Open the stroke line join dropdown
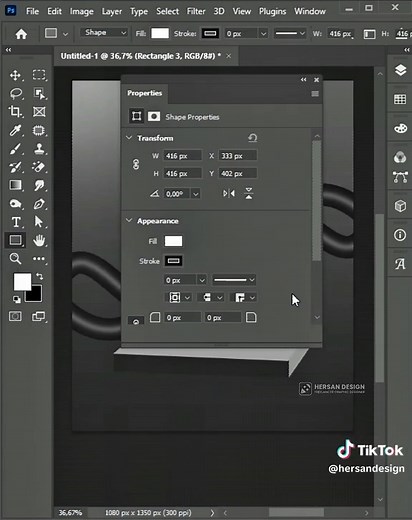The height and width of the screenshot is (520, 412). (x=244, y=297)
